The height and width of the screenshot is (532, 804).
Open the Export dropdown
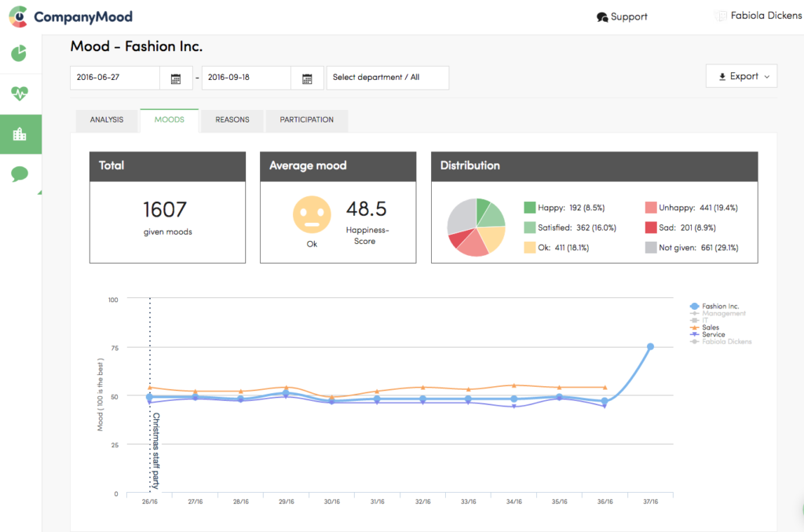coord(741,76)
